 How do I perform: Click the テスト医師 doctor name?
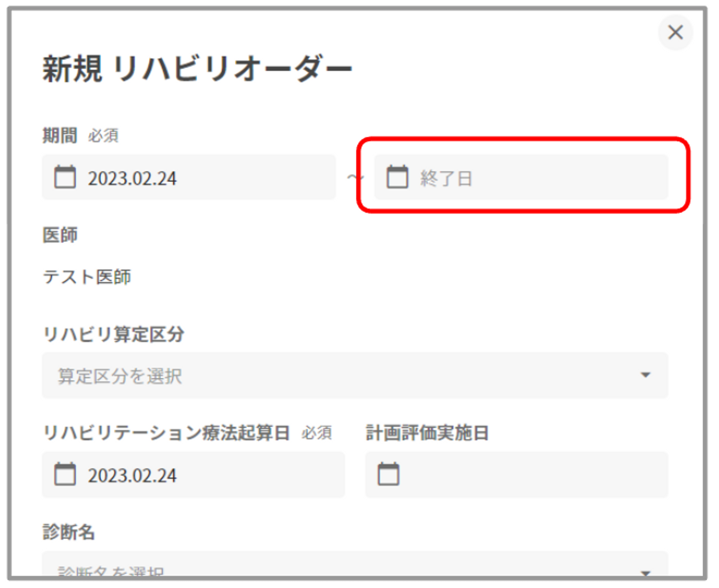[x=87, y=277]
